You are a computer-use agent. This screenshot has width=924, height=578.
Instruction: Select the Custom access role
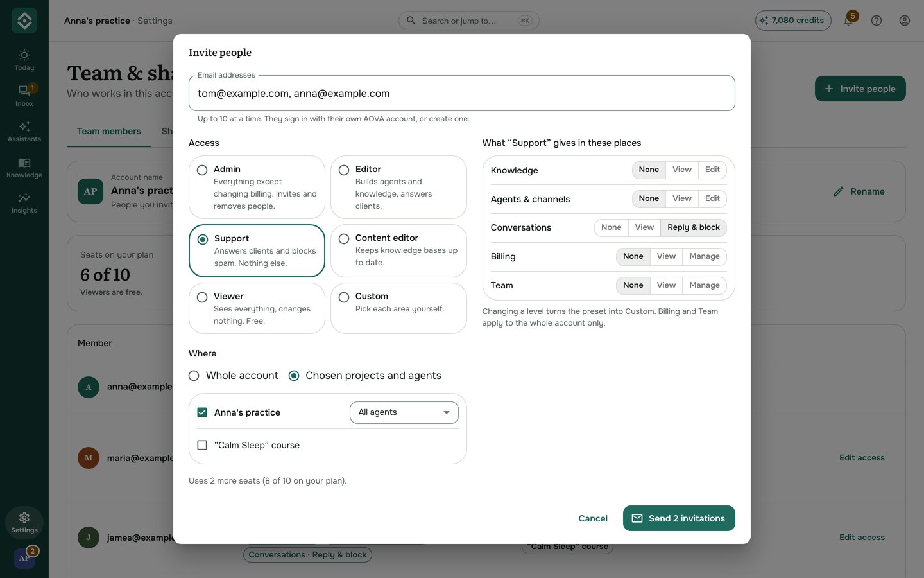[x=398, y=308]
